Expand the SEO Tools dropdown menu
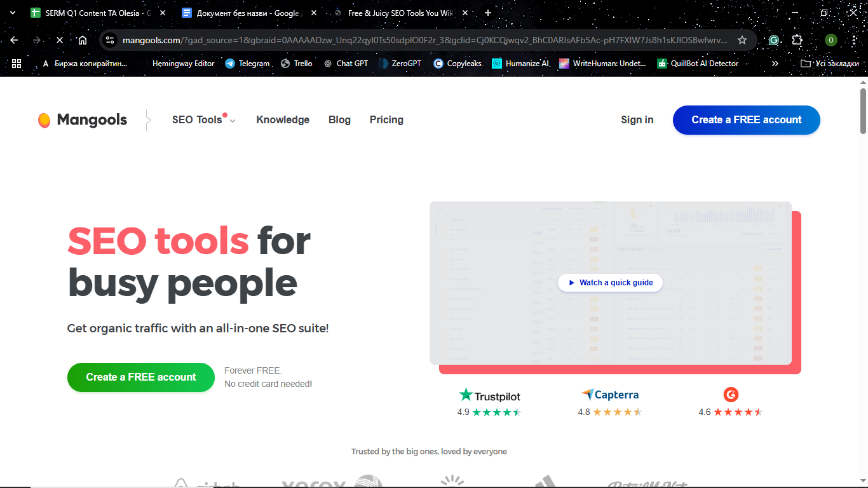 point(203,119)
